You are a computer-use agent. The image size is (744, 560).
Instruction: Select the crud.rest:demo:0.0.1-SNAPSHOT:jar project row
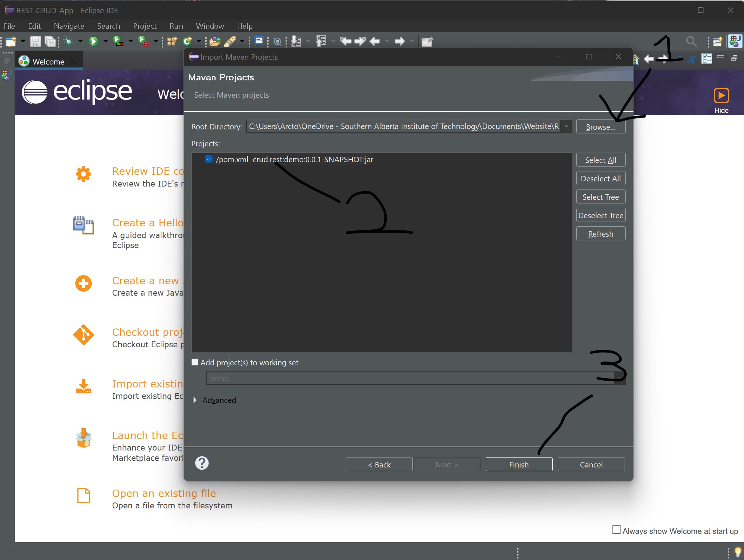294,159
